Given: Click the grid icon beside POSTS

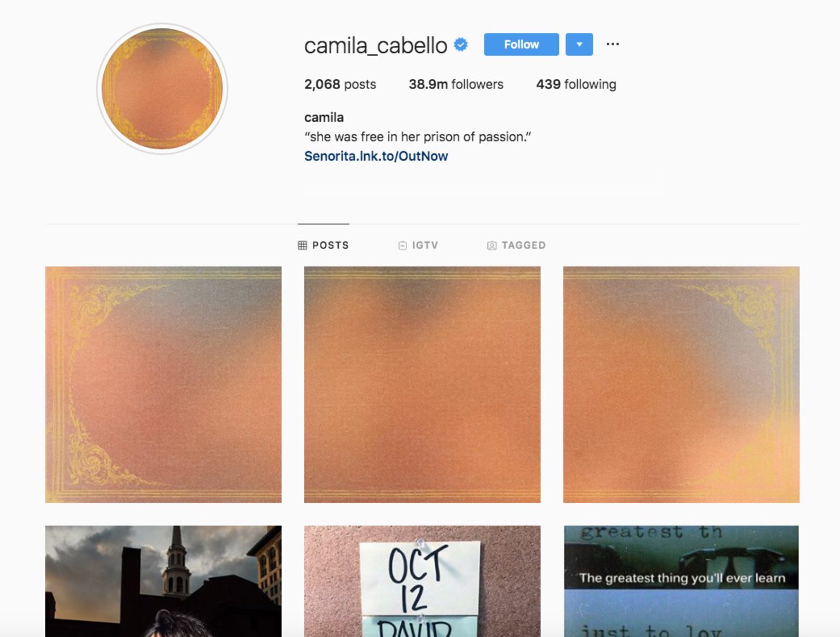Looking at the screenshot, I should tap(303, 245).
